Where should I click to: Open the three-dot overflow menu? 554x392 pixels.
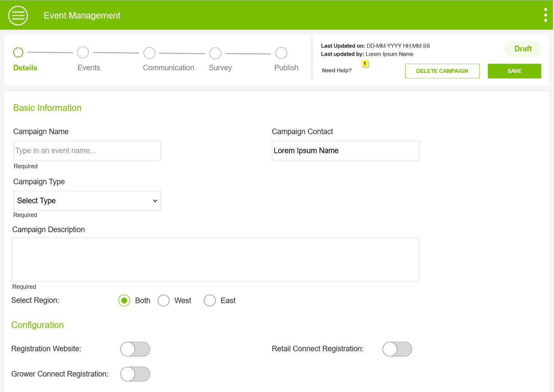[545, 15]
